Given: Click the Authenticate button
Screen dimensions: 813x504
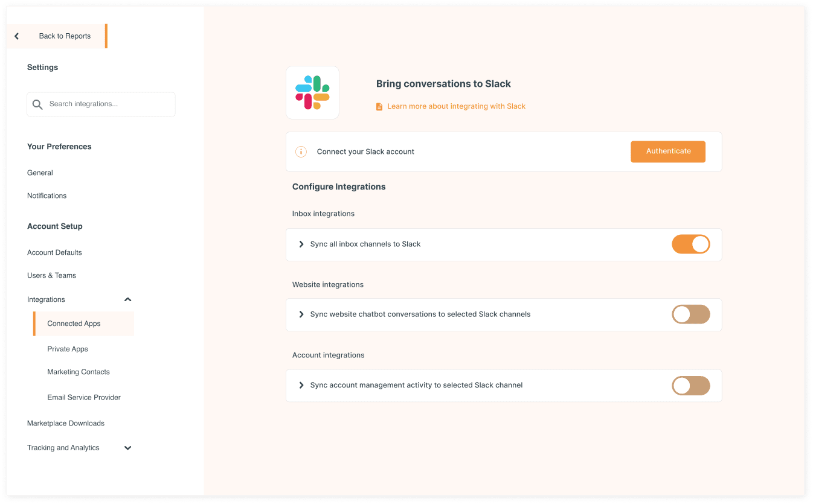Looking at the screenshot, I should [x=668, y=152].
